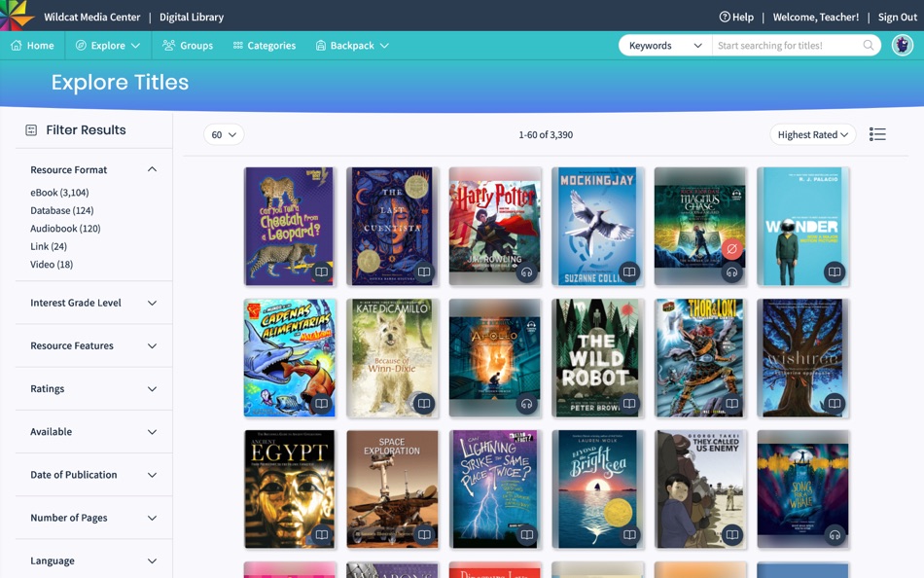Viewport: 924px width, 578px height.
Task: Click eBook icon on Cadenas Alimentarias cover
Action: [321, 404]
